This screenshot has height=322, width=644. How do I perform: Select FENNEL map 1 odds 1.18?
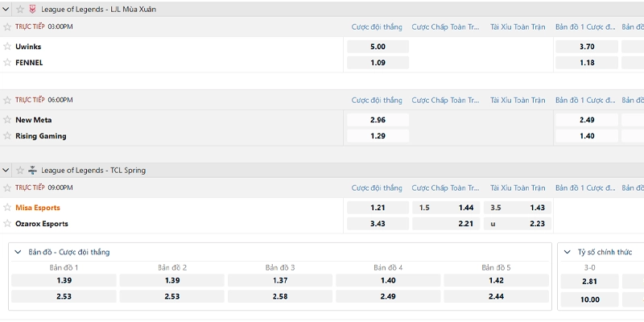[x=587, y=63]
